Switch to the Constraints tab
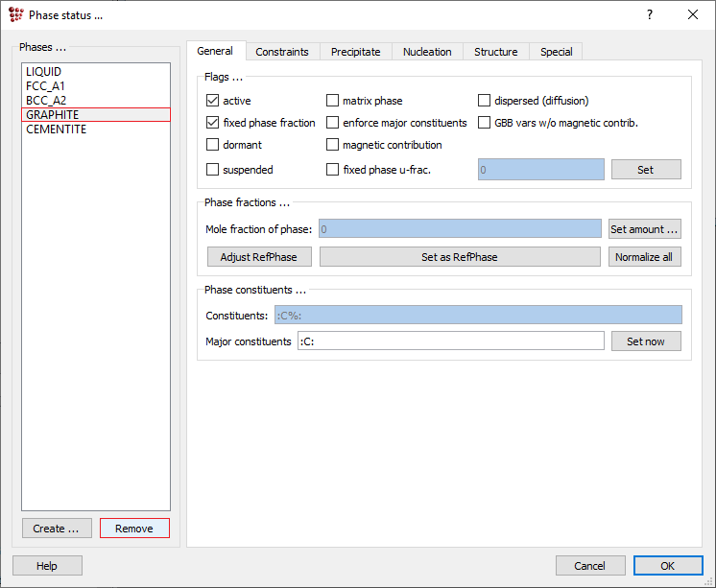The height and width of the screenshot is (588, 716). coord(282,52)
